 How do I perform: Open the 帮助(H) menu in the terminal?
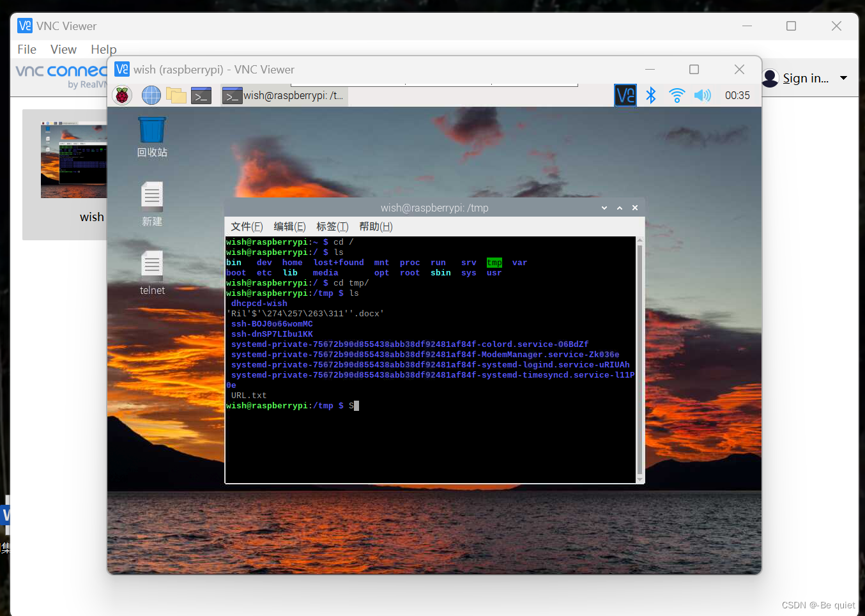pos(377,226)
